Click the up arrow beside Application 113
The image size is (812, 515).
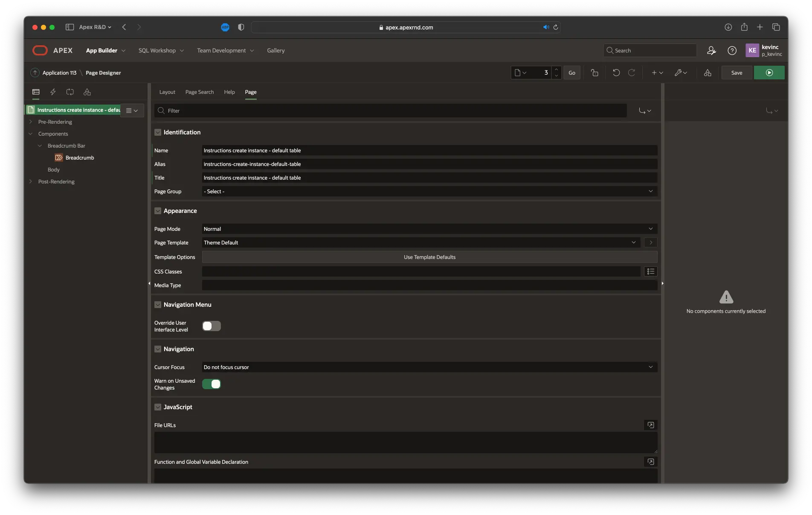[x=35, y=73]
